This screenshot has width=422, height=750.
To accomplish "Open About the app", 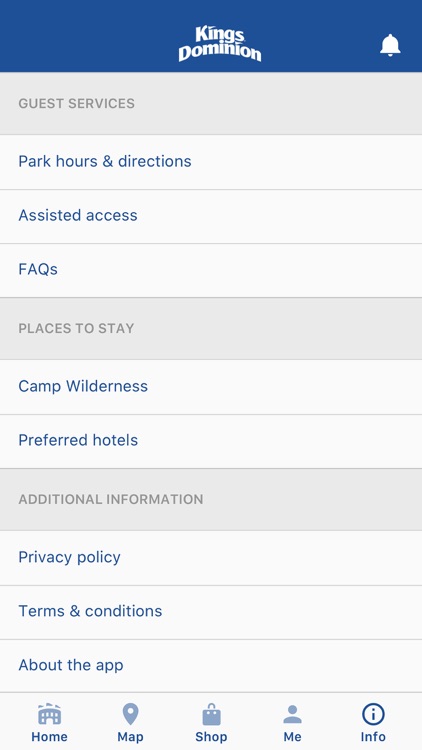I will 211,665.
